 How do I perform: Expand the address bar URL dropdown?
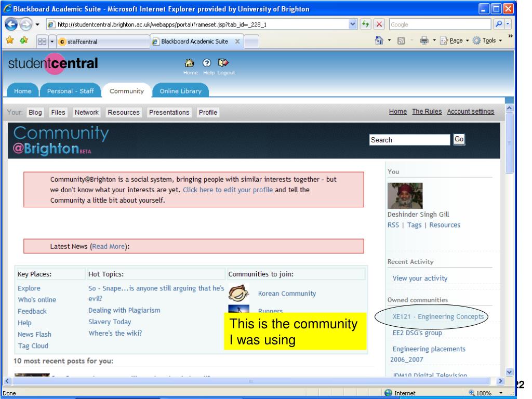[x=353, y=24]
